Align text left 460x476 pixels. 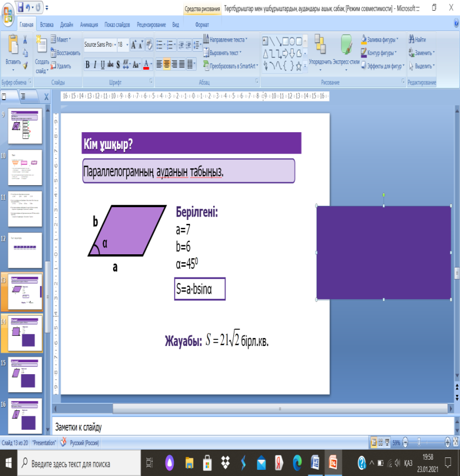pos(159,64)
